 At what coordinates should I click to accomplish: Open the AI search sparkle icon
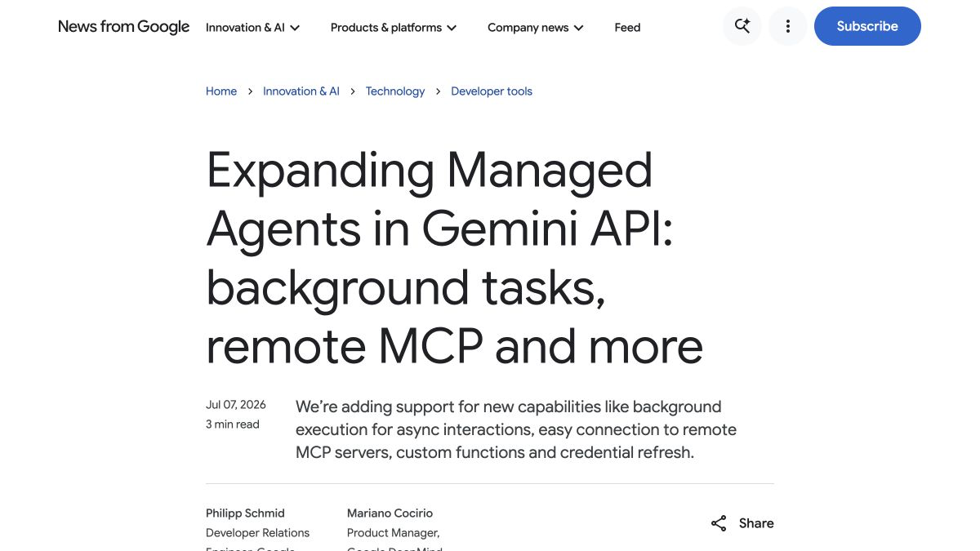click(x=742, y=26)
